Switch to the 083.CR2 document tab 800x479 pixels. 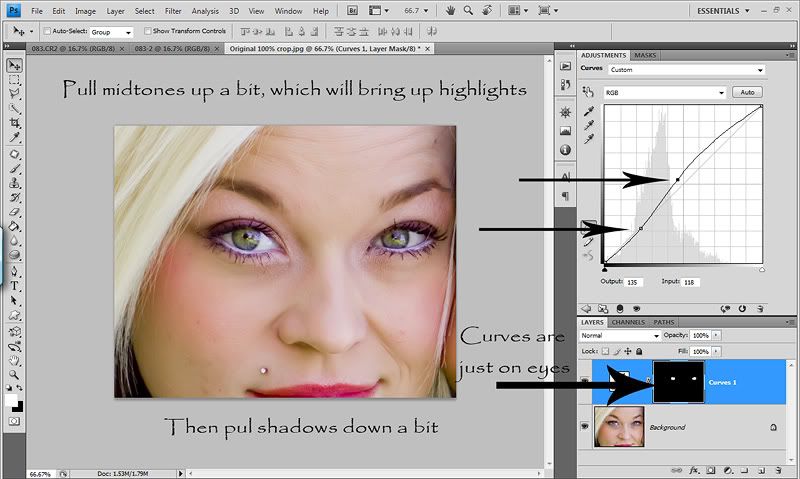(73, 48)
